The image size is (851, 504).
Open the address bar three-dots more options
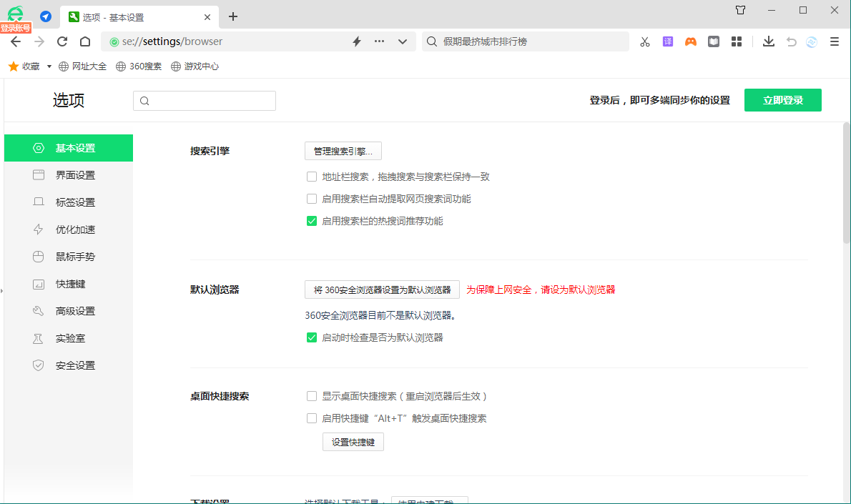coord(380,41)
